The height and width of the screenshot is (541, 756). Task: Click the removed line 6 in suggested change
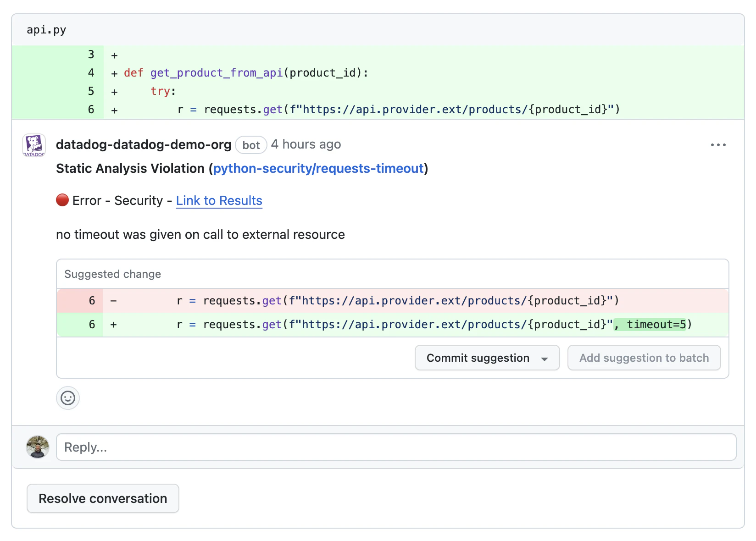coord(393,301)
